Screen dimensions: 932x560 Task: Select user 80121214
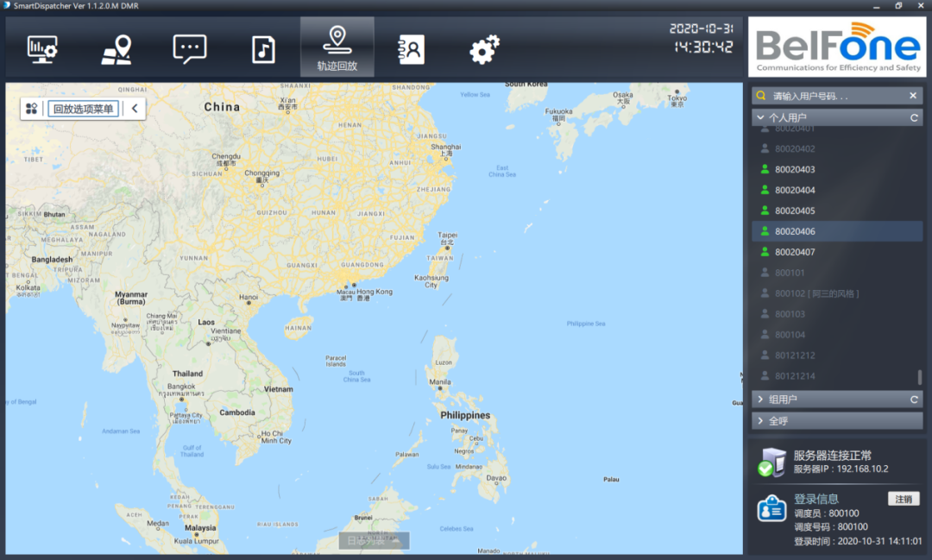point(837,375)
